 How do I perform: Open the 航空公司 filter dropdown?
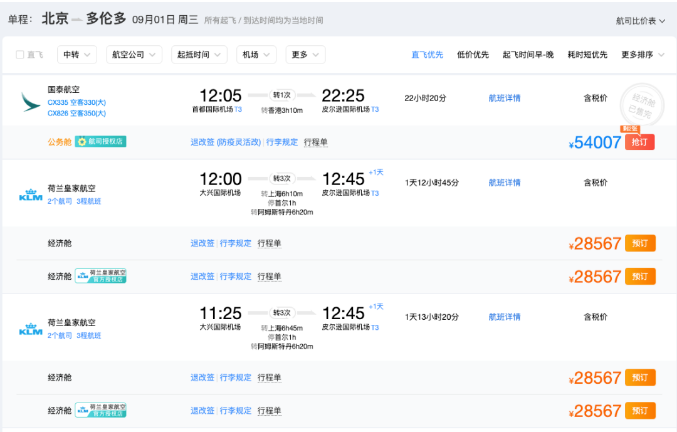[134, 55]
